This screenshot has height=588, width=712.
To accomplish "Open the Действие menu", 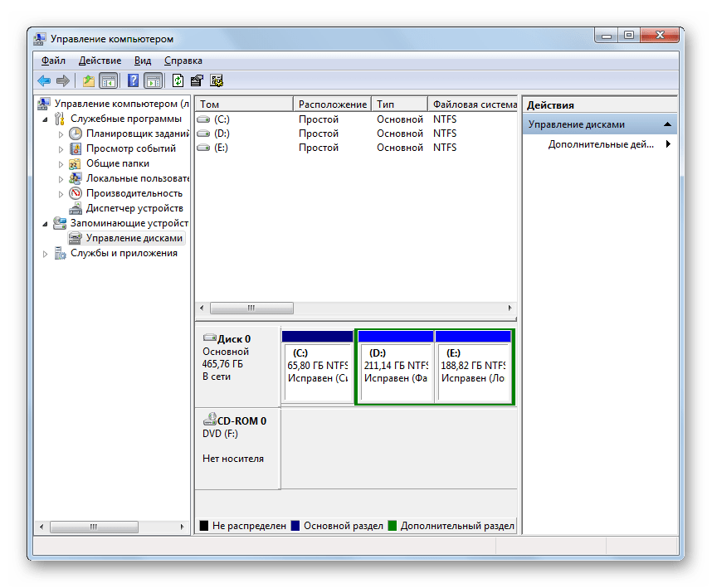I will 100,61.
